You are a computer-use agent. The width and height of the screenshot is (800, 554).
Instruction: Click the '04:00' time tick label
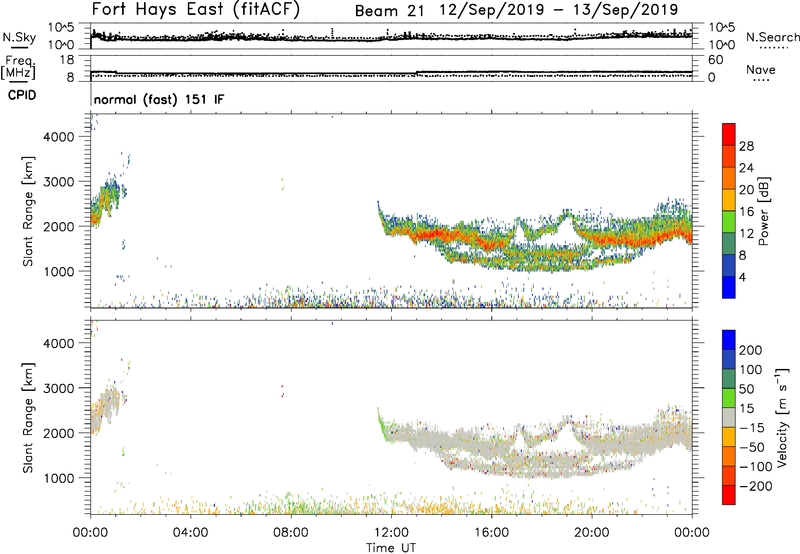[x=190, y=533]
